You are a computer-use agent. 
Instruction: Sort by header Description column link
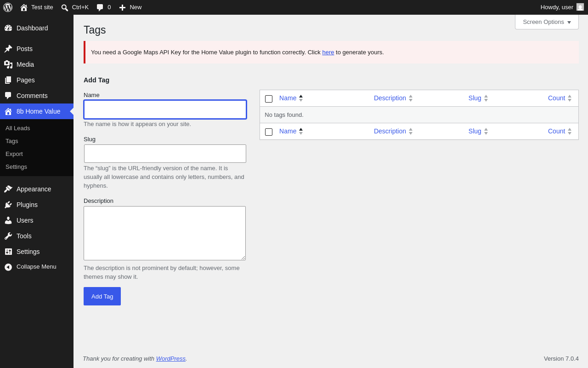(x=390, y=98)
